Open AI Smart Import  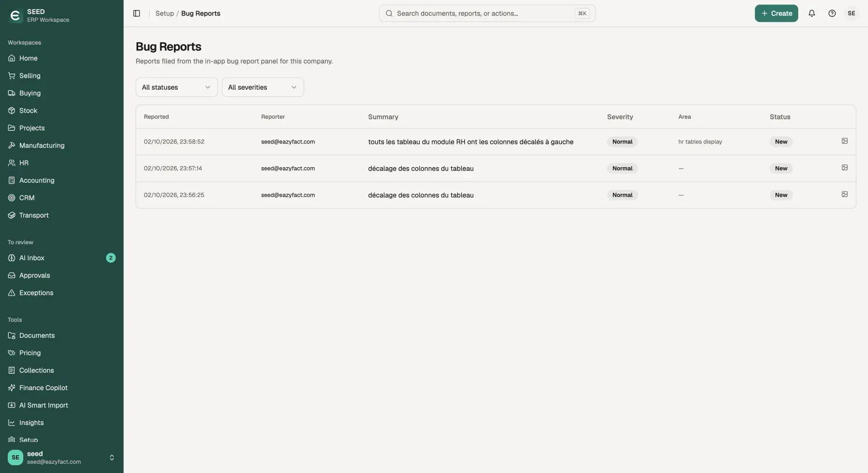[62, 405]
